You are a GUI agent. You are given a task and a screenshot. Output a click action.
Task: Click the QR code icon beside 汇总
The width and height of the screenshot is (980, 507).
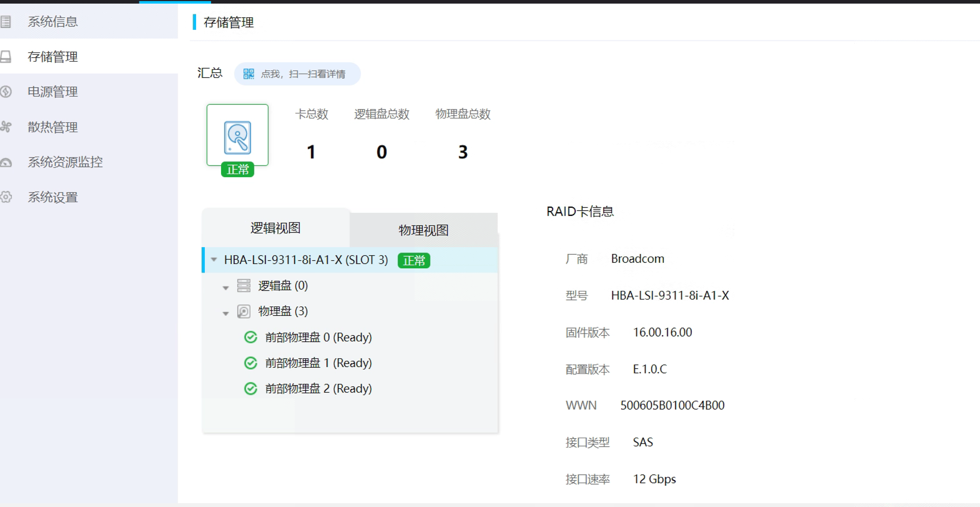pos(249,74)
